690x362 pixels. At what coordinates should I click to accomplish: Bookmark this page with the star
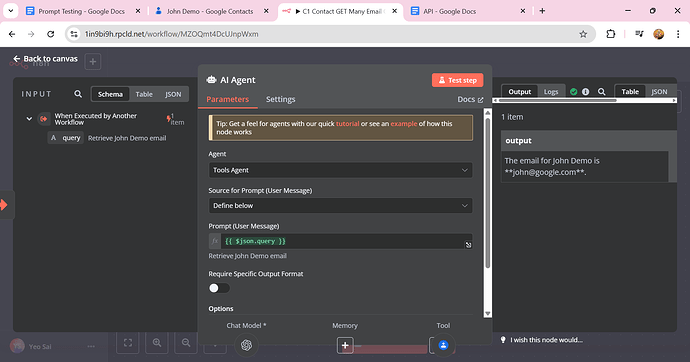(583, 34)
